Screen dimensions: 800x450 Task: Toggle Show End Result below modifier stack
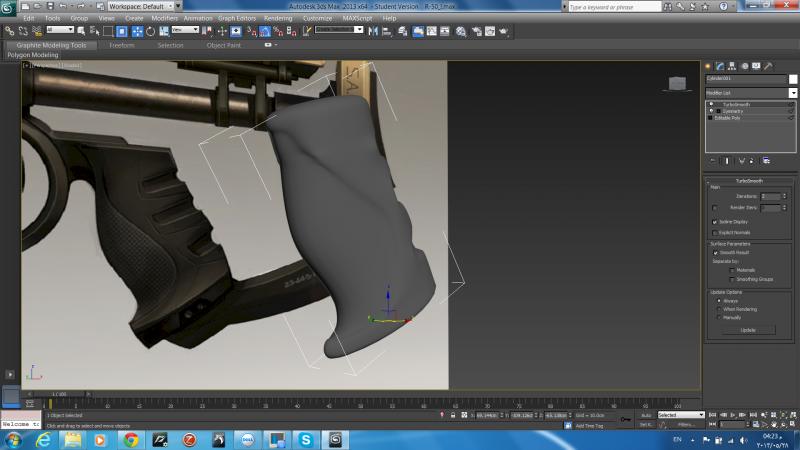tap(727, 161)
